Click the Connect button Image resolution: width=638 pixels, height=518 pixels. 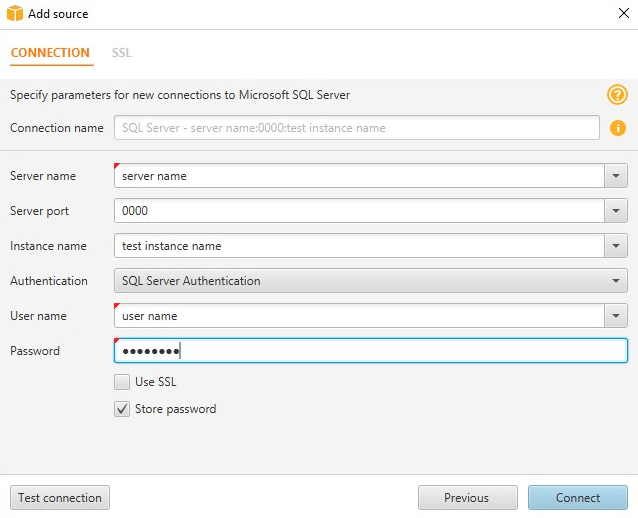[578, 498]
